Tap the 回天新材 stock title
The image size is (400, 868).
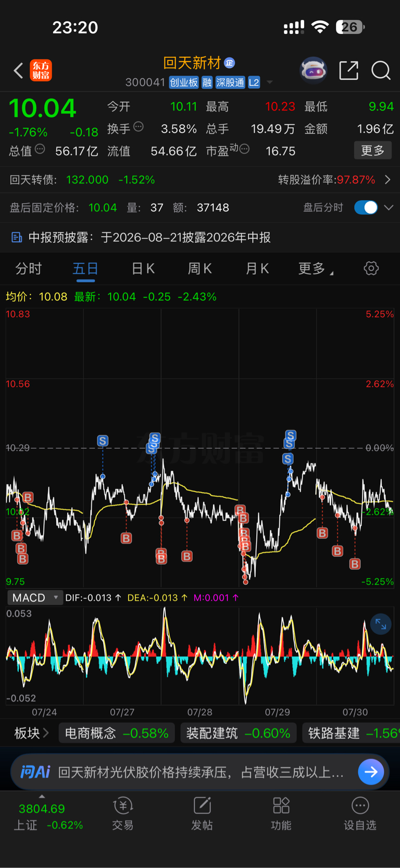tap(192, 63)
